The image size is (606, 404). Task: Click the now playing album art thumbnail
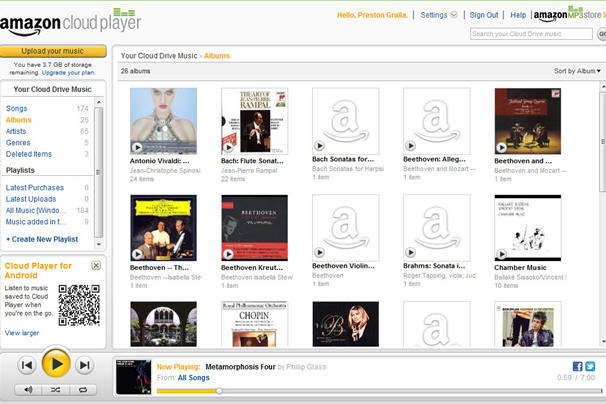134,377
